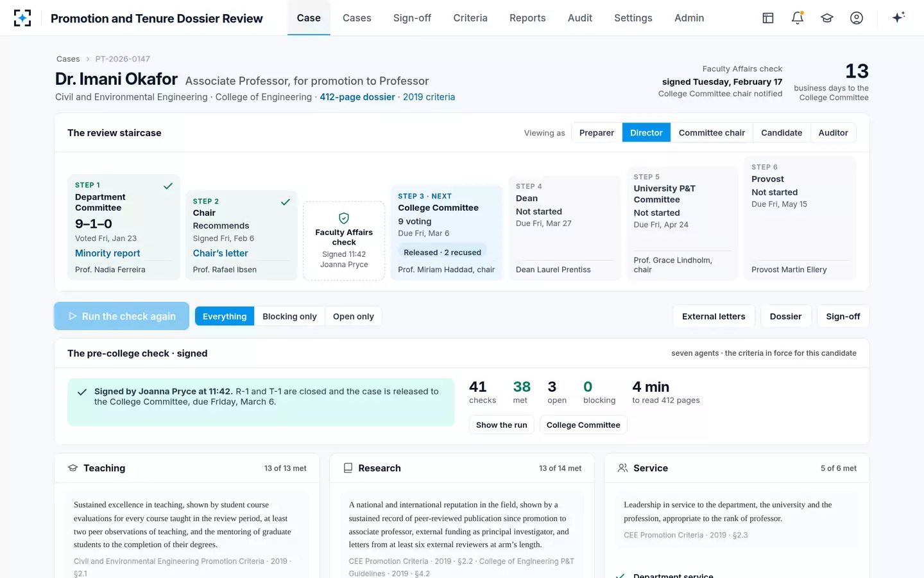Click the app logo icon
Screen dimensions: 924x578
click(x=22, y=18)
